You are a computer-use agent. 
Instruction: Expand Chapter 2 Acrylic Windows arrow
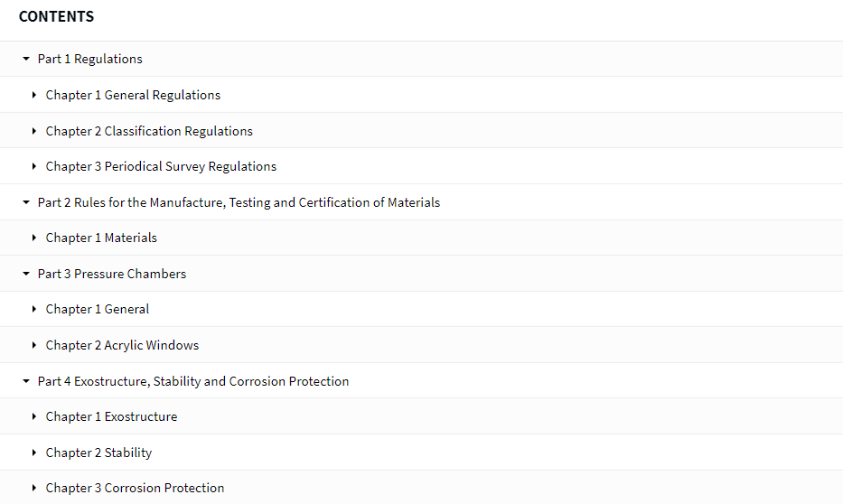pos(34,345)
